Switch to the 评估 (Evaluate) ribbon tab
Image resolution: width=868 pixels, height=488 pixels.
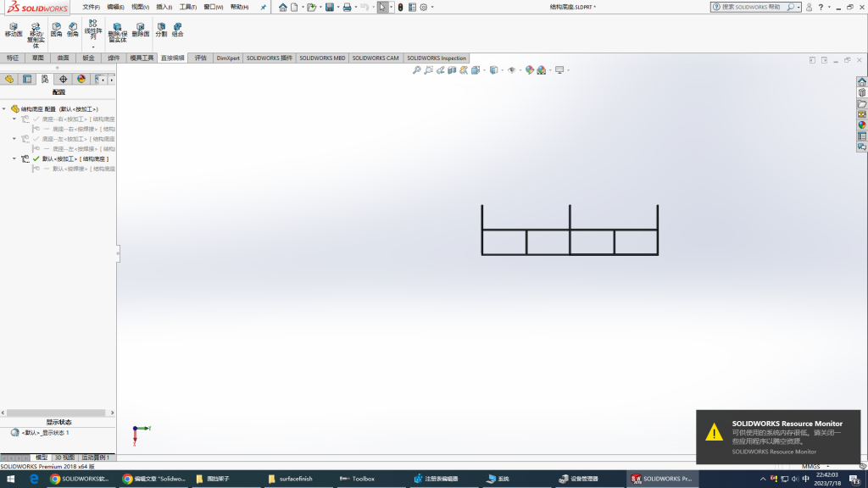pos(200,58)
